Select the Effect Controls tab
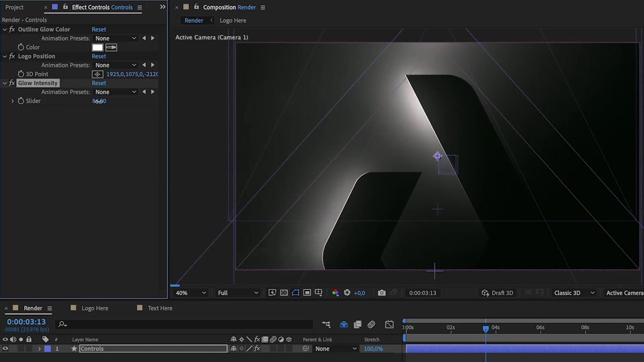This screenshot has height=362, width=644. (102, 7)
